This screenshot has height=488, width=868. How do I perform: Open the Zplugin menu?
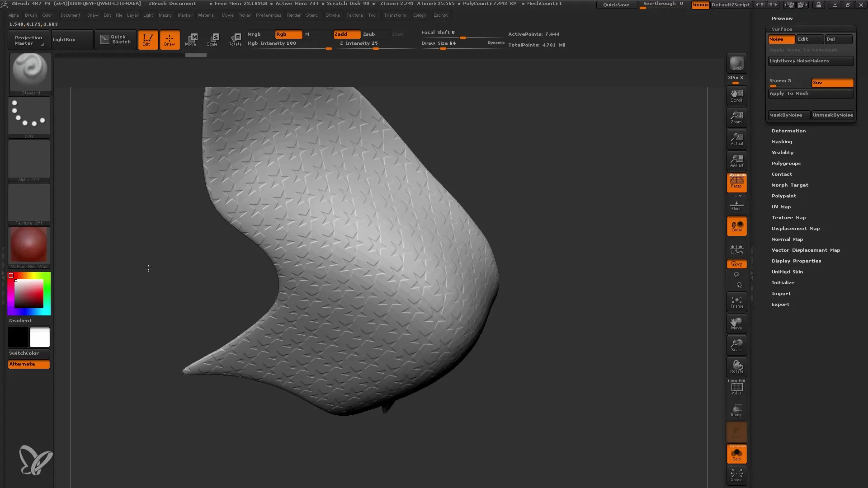point(420,15)
